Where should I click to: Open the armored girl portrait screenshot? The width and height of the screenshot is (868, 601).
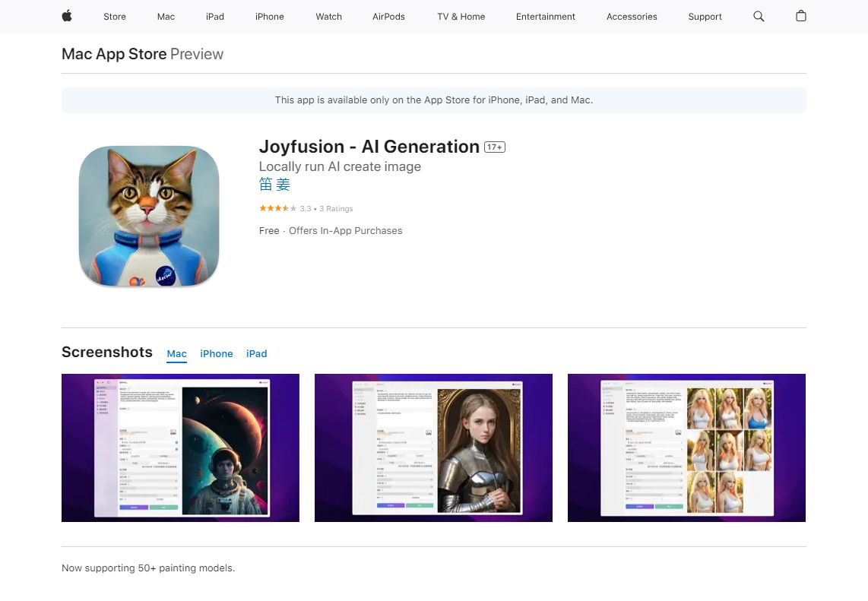tap(433, 448)
